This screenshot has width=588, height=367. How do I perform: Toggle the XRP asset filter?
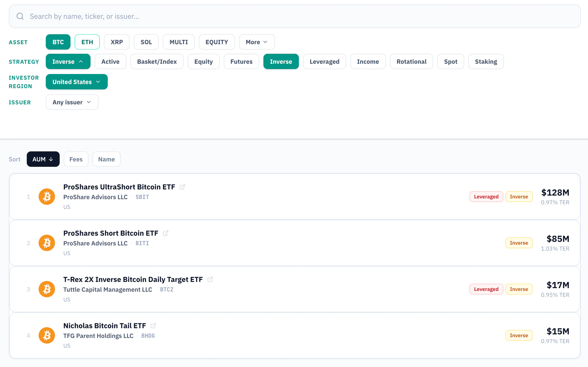[x=117, y=42]
